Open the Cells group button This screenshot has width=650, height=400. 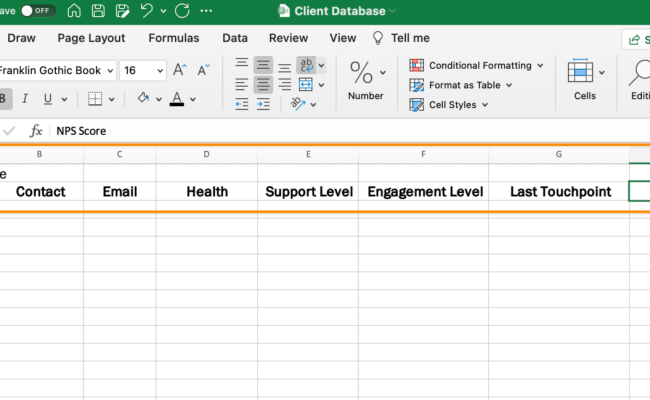(x=585, y=80)
